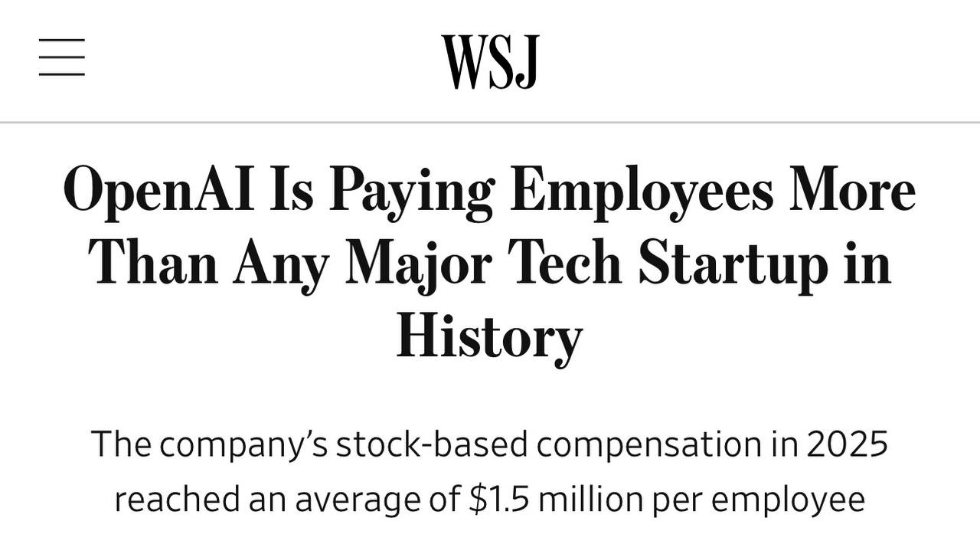The height and width of the screenshot is (554, 980).
Task: Click the article subheadline text
Action: click(x=490, y=471)
